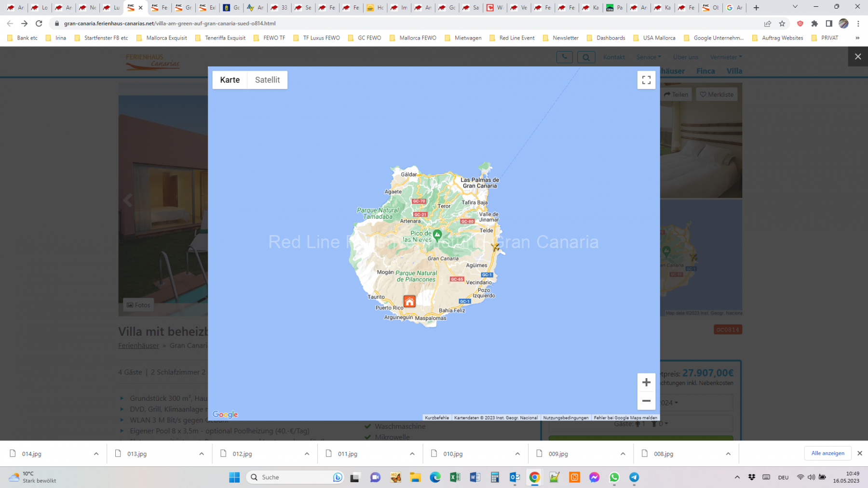
Task: Open the Mallorca Exquisit bookmark folder
Action: pyautogui.click(x=162, y=38)
